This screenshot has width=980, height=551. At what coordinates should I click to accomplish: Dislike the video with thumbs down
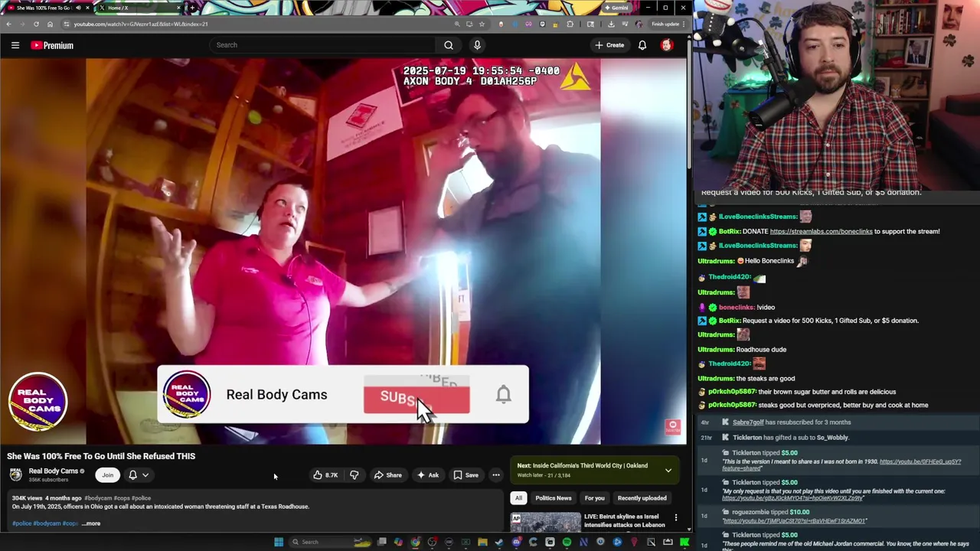[x=354, y=475]
